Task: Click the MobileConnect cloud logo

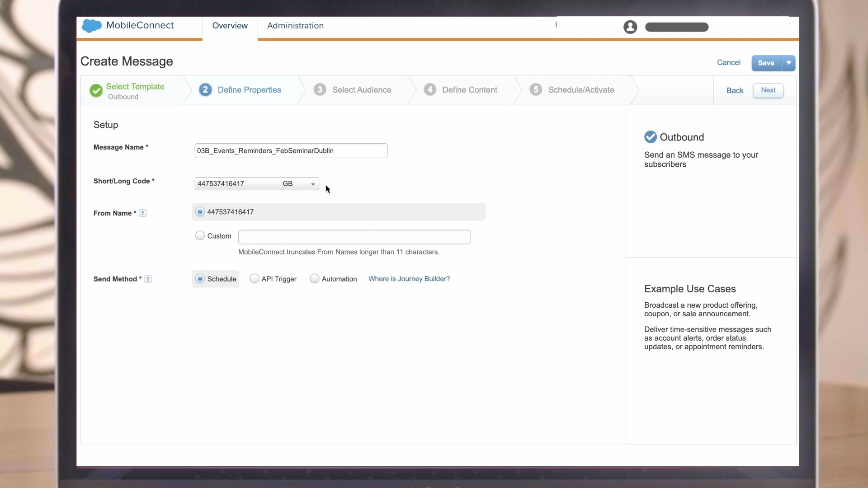Action: [x=91, y=26]
